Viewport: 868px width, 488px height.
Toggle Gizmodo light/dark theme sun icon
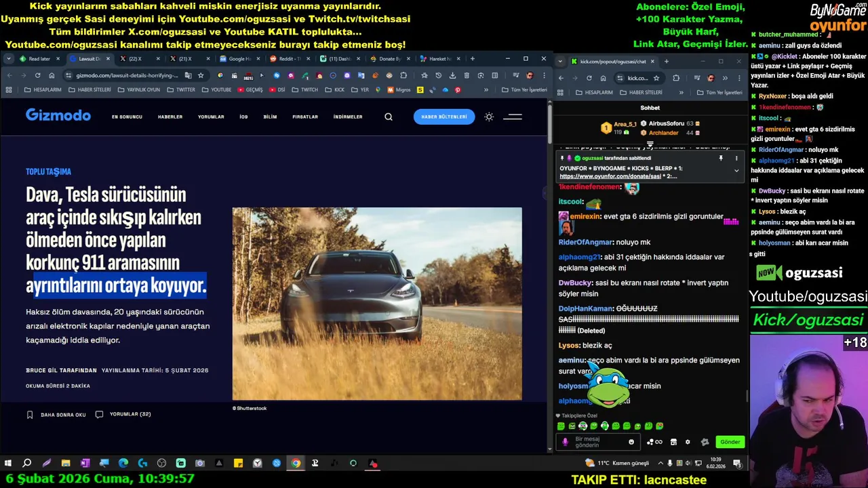tap(489, 117)
